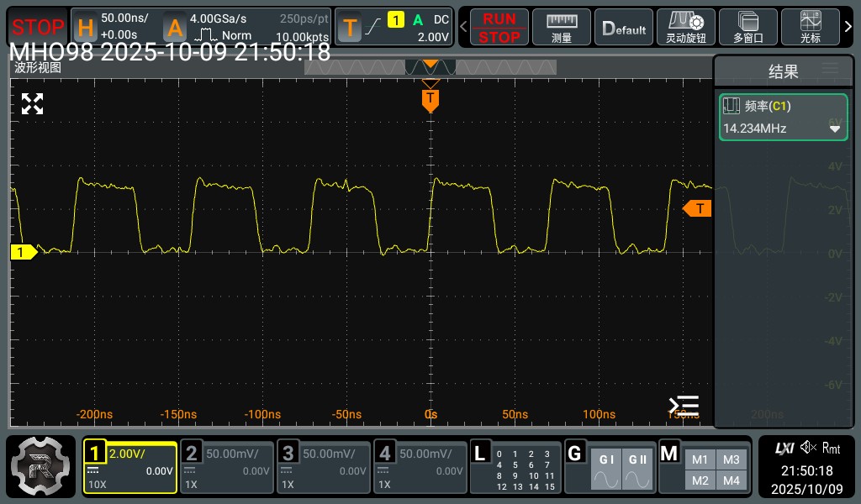
Task: Open the 灵动旋钮 flex knob settings
Action: click(x=685, y=27)
